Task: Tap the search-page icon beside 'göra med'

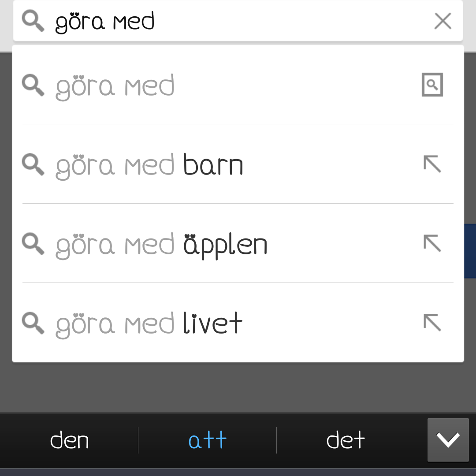Action: tap(432, 85)
